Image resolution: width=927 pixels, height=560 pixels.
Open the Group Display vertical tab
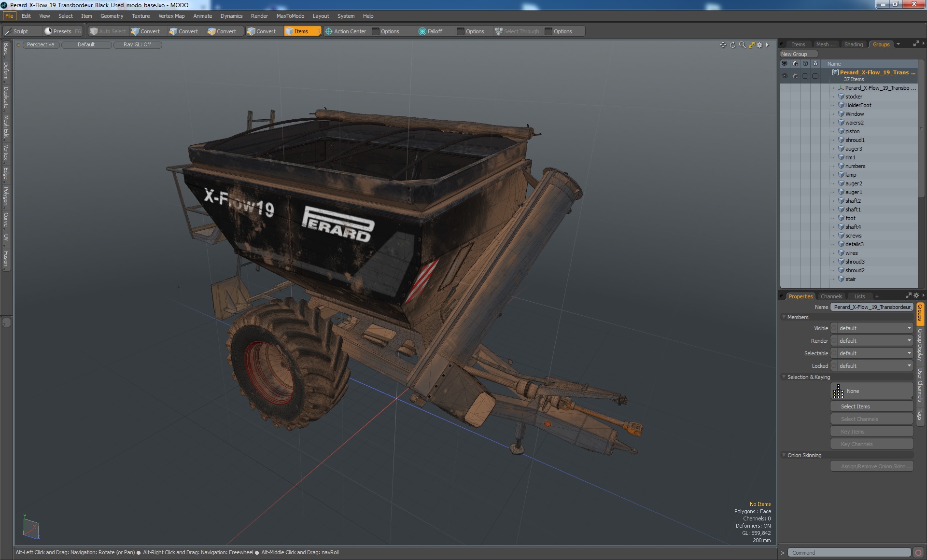click(x=920, y=345)
